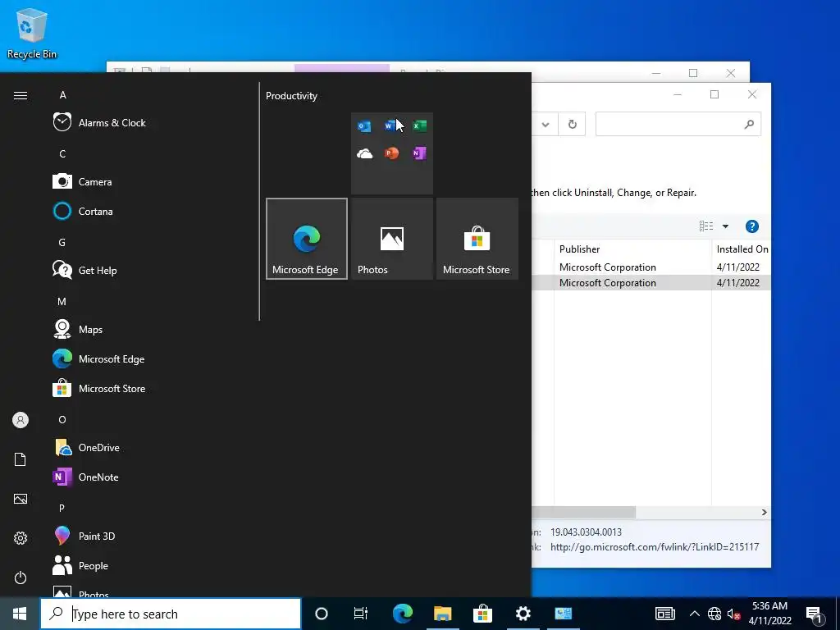Expand the Start menu hamburger button
Image resolution: width=840 pixels, height=630 pixels.
tap(21, 95)
